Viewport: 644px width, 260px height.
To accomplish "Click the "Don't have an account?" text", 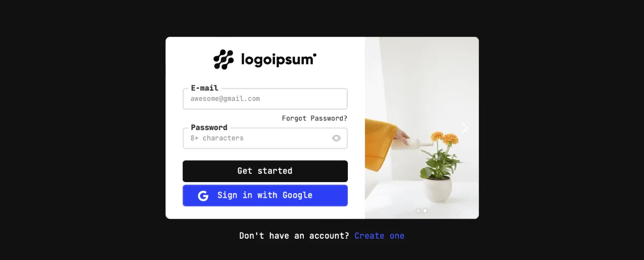I will tap(294, 236).
